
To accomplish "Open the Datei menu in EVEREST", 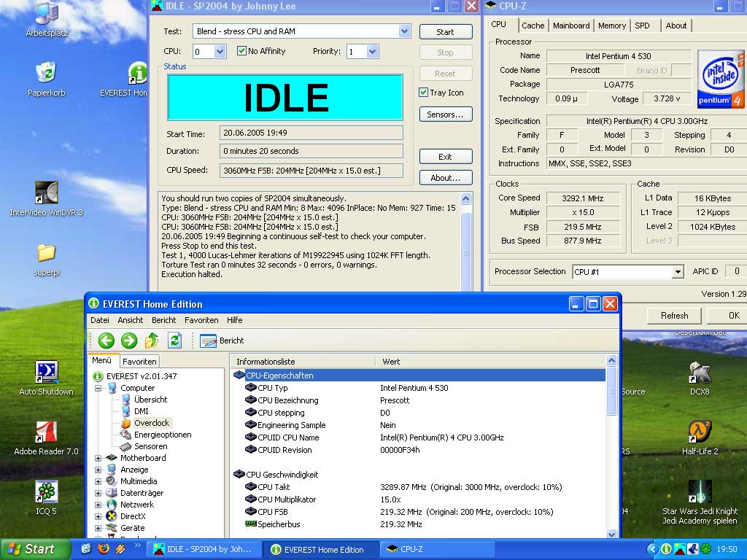I will pyautogui.click(x=99, y=320).
